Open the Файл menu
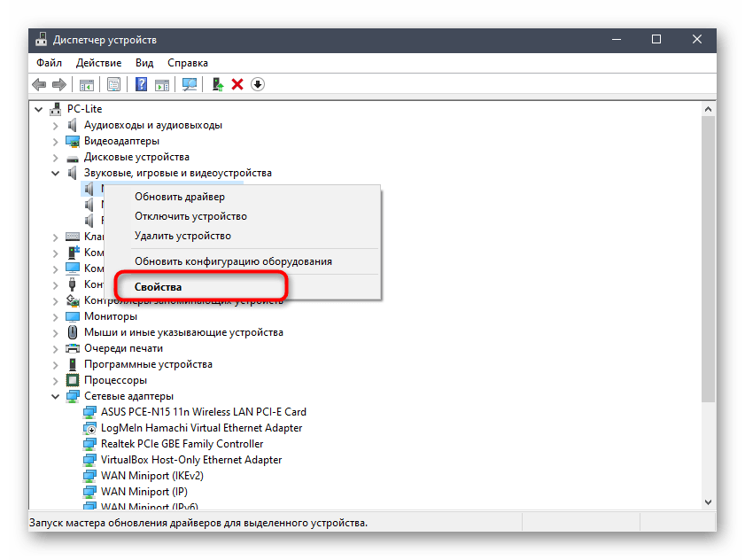 pos(49,63)
